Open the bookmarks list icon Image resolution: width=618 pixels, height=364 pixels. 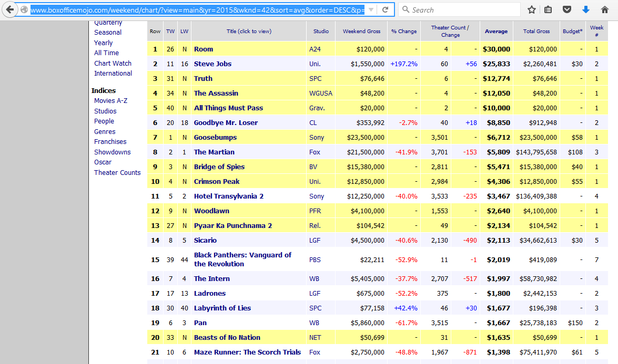click(548, 9)
